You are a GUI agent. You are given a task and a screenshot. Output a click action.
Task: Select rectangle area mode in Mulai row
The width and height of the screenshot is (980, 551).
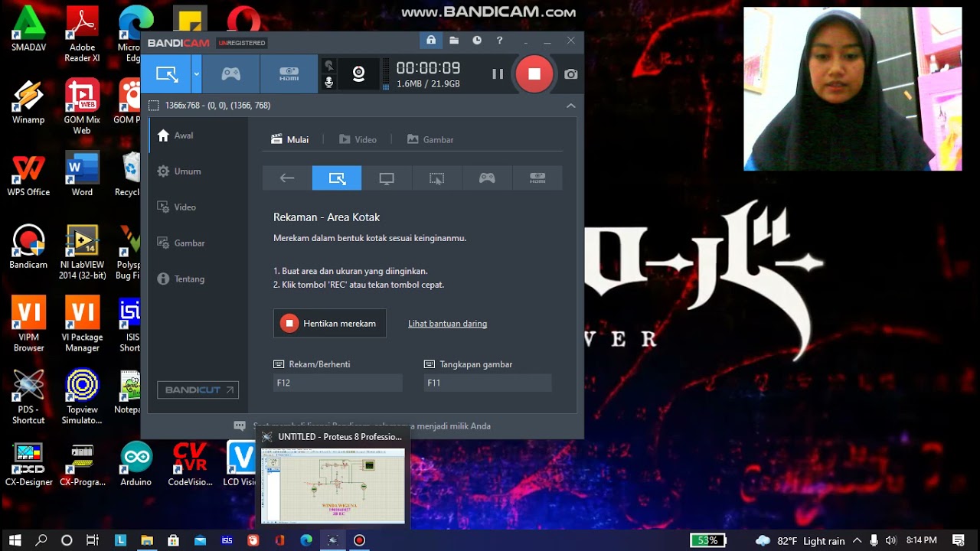pyautogui.click(x=337, y=178)
